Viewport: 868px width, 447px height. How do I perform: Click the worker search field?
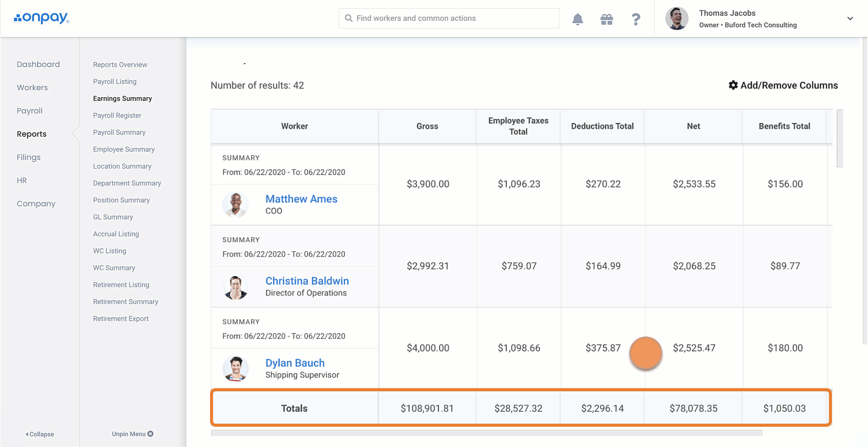pos(449,18)
